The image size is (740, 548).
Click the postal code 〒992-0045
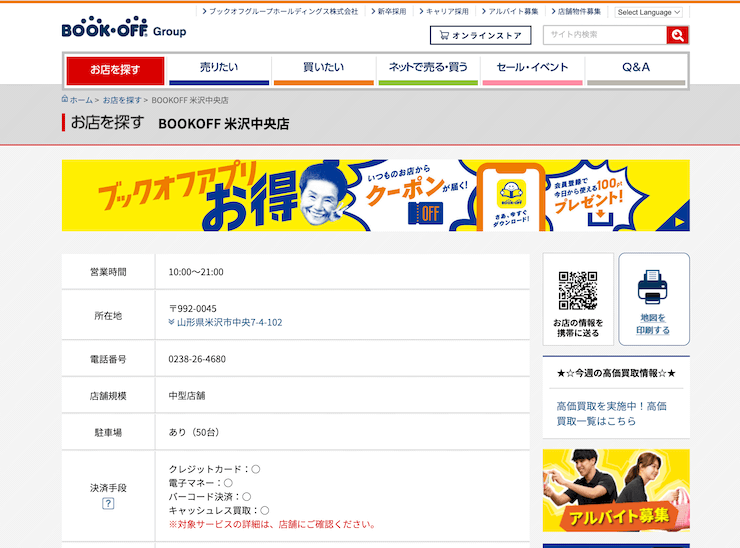[193, 309]
